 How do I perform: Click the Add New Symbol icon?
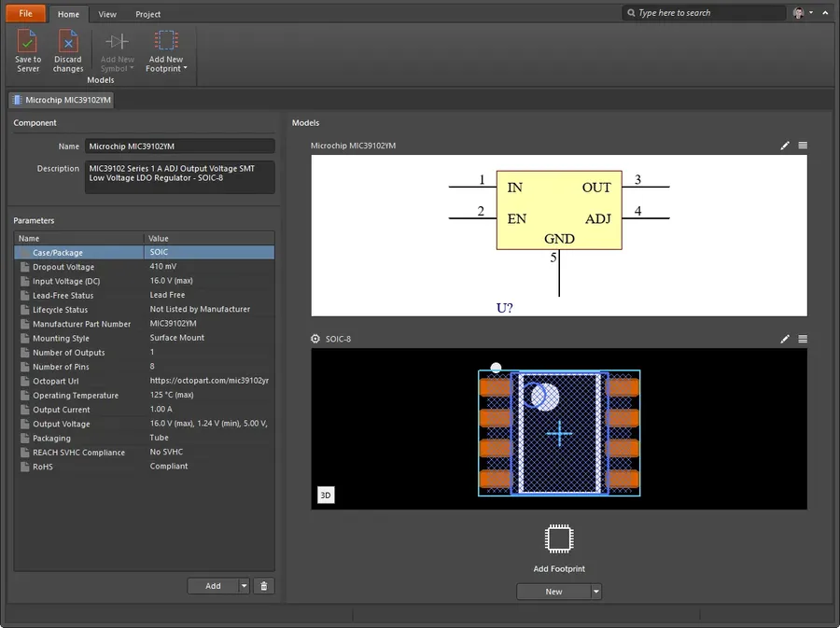click(x=117, y=41)
